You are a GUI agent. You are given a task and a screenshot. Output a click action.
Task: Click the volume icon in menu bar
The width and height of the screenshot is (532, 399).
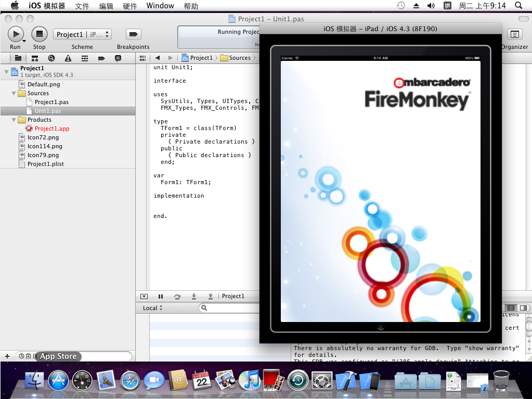click(431, 5)
